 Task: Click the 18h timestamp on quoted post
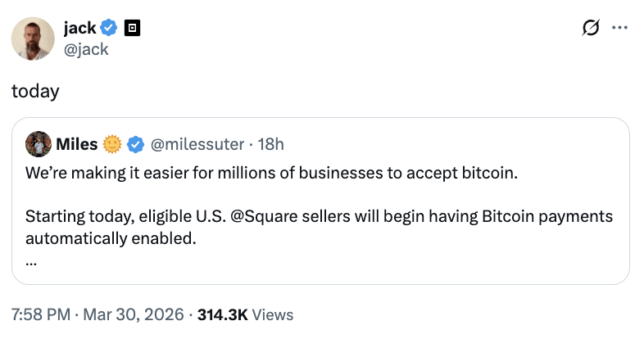[x=270, y=145]
